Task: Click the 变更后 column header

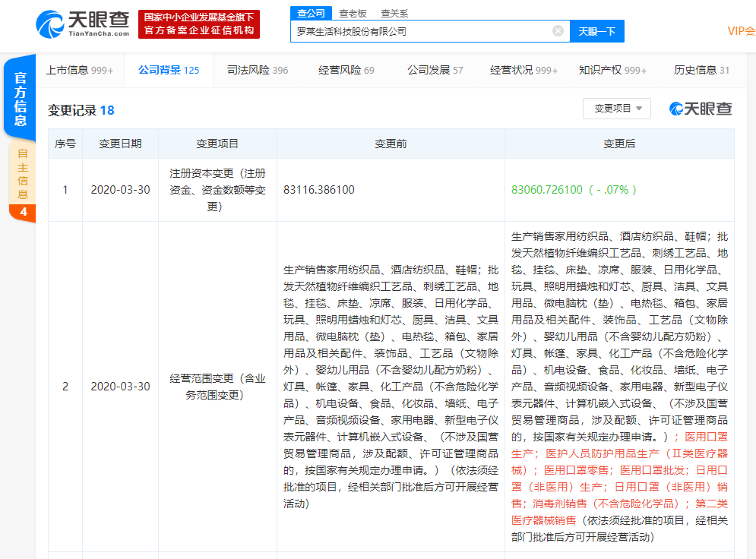Action: pyautogui.click(x=619, y=144)
